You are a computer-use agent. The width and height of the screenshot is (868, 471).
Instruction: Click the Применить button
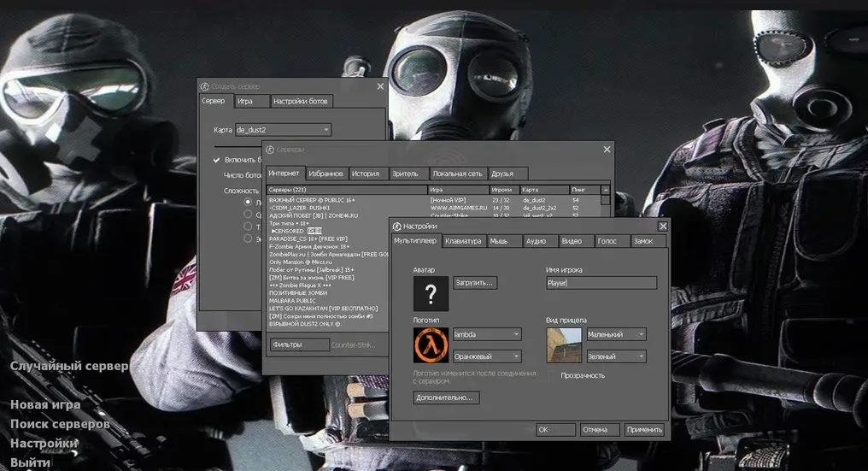643,430
